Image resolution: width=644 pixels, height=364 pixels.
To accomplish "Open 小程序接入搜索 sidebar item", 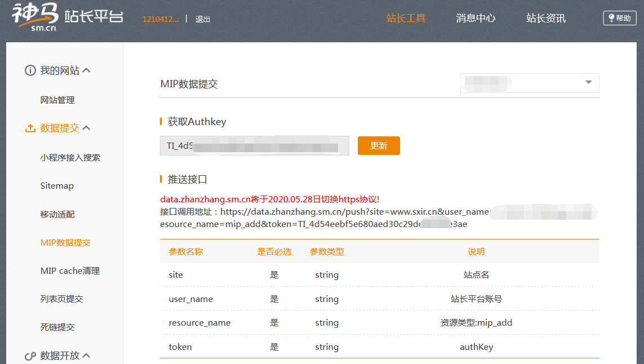I will [70, 158].
